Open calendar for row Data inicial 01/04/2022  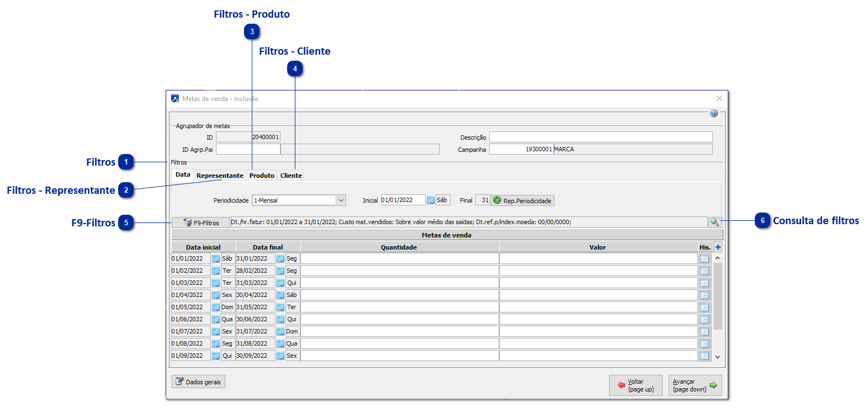(216, 295)
